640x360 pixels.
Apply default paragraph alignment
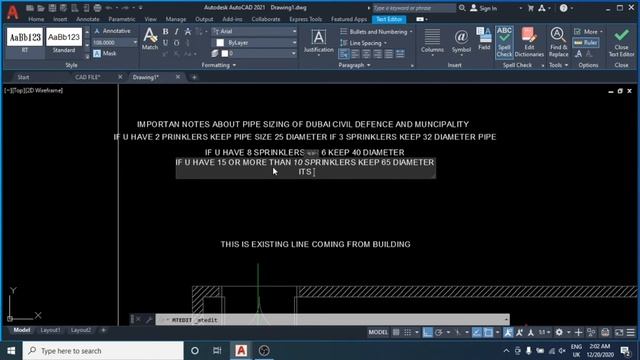pos(344,54)
